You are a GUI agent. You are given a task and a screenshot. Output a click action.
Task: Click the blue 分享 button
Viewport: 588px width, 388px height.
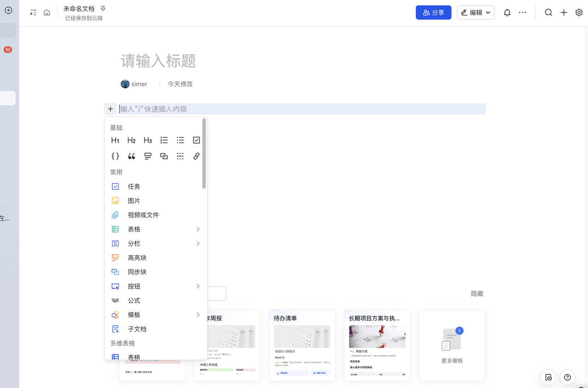(433, 13)
